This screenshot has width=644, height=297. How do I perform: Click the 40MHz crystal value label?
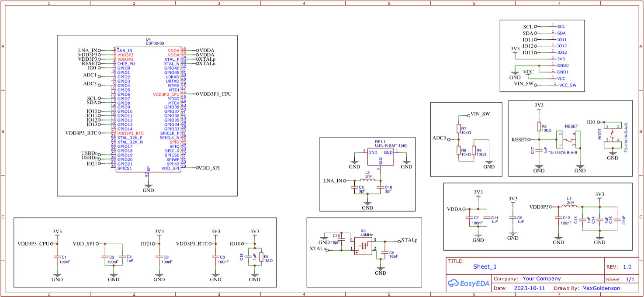(367, 235)
